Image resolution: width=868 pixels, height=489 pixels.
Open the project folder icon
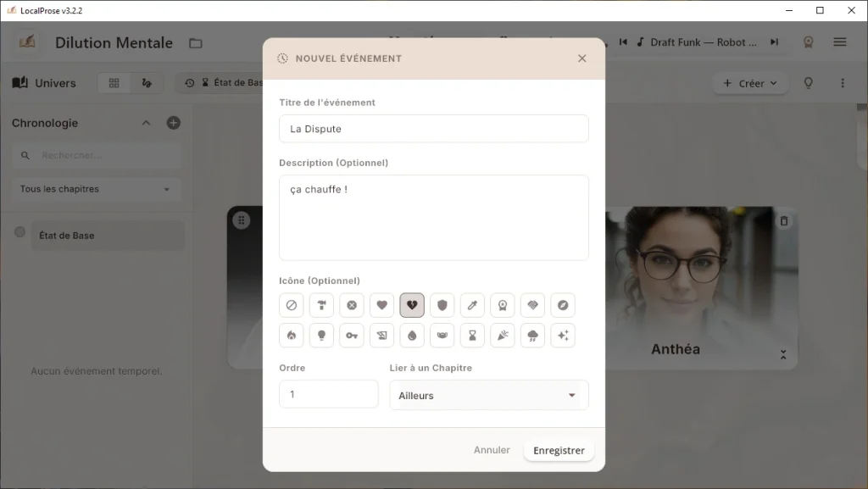coord(196,43)
